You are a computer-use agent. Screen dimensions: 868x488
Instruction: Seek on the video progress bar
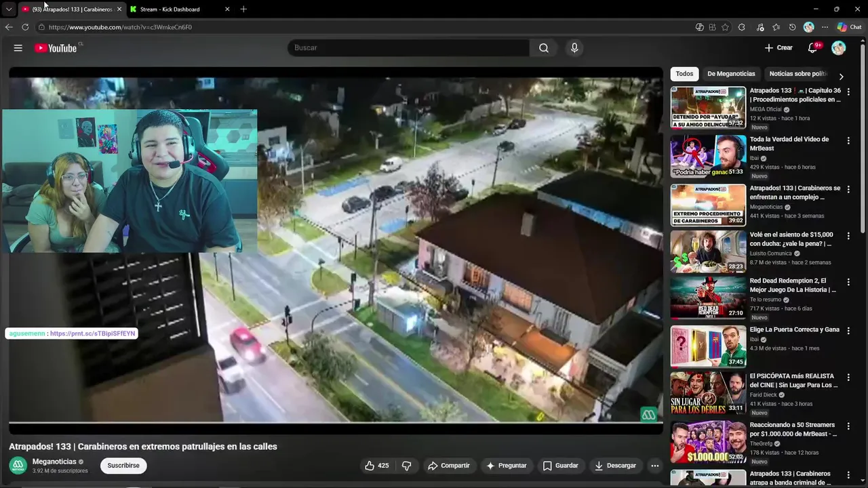pos(336,422)
